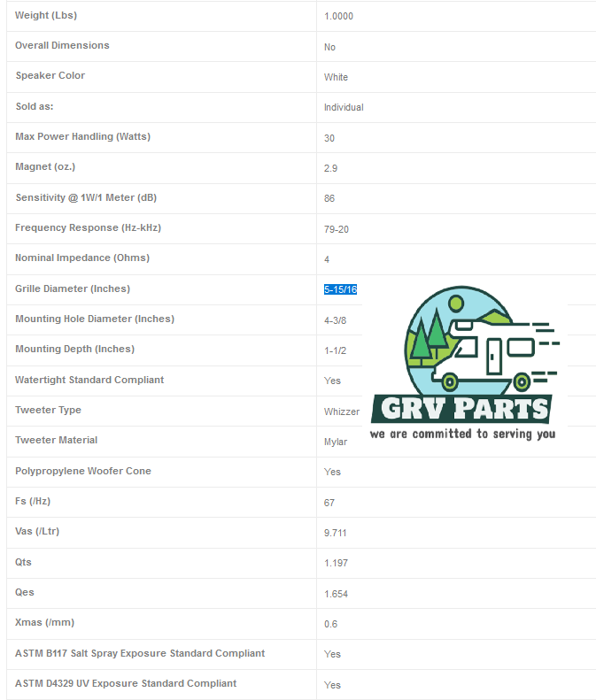Click the Tweeter Material value Mylar
This screenshot has width=596, height=700.
(x=336, y=442)
